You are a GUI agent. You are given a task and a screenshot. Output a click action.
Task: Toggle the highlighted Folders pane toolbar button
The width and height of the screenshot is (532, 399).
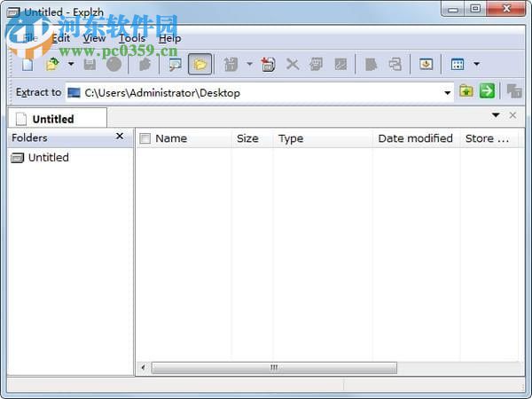[x=200, y=64]
